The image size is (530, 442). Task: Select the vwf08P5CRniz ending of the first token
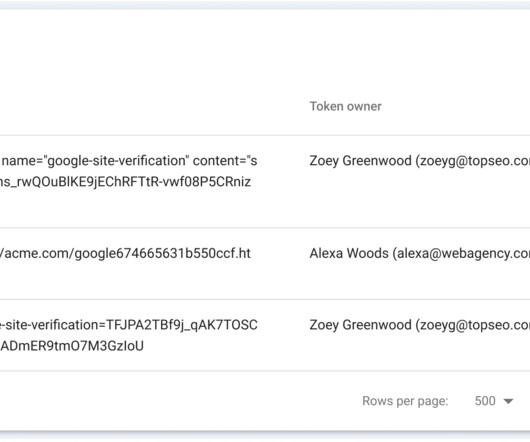[207, 182]
